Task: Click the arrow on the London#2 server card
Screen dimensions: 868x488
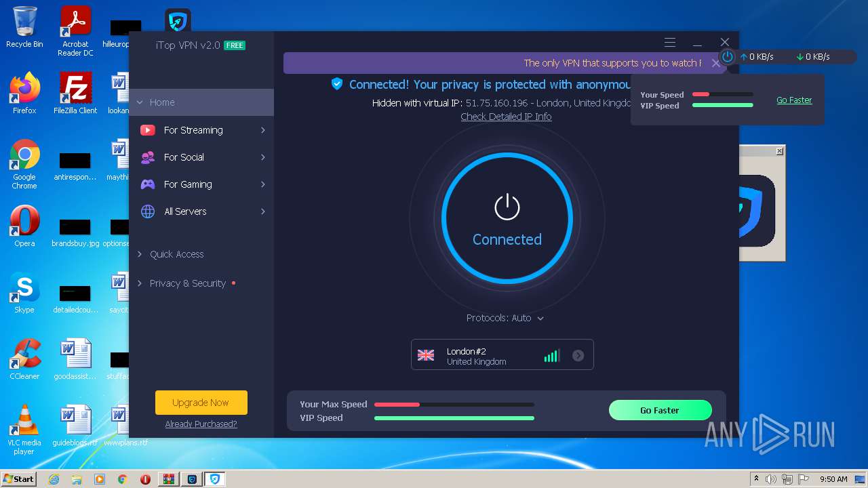Action: click(x=578, y=355)
